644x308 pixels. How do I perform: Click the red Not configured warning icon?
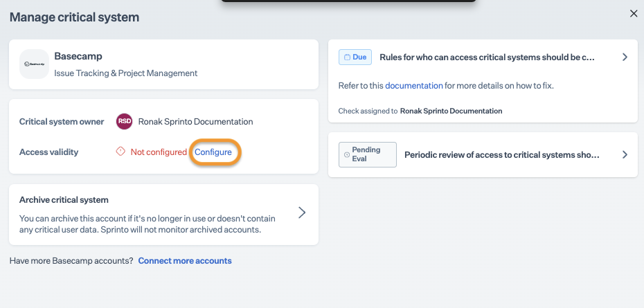(x=120, y=152)
